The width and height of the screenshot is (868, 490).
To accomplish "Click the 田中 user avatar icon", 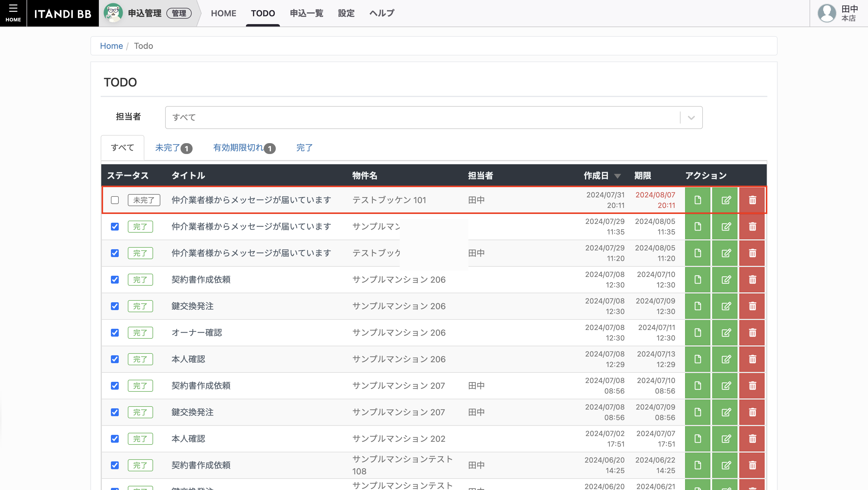I will click(x=827, y=13).
